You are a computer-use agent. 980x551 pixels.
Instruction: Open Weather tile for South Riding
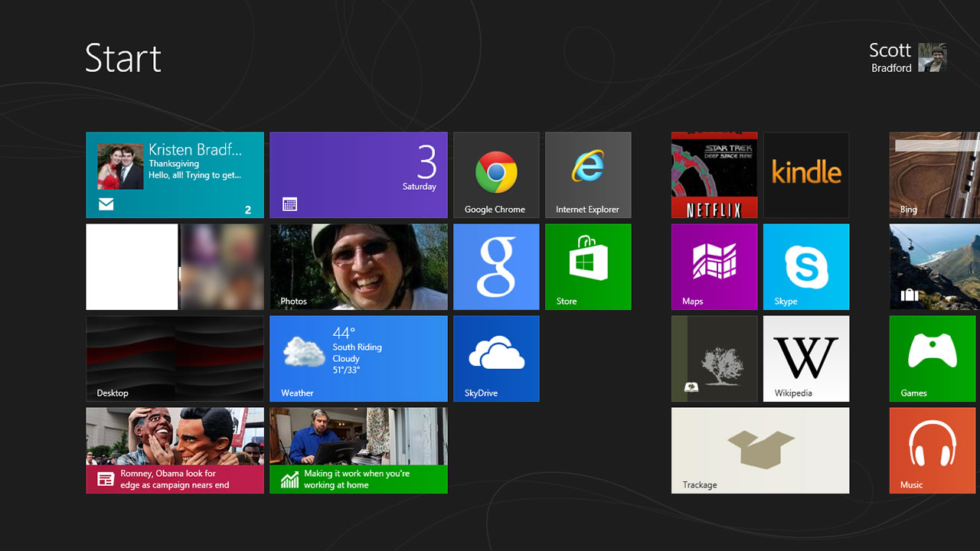point(358,358)
